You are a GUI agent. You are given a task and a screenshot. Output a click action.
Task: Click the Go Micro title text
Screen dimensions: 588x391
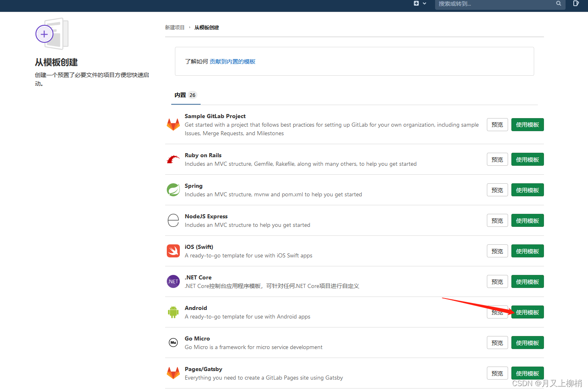(x=197, y=338)
